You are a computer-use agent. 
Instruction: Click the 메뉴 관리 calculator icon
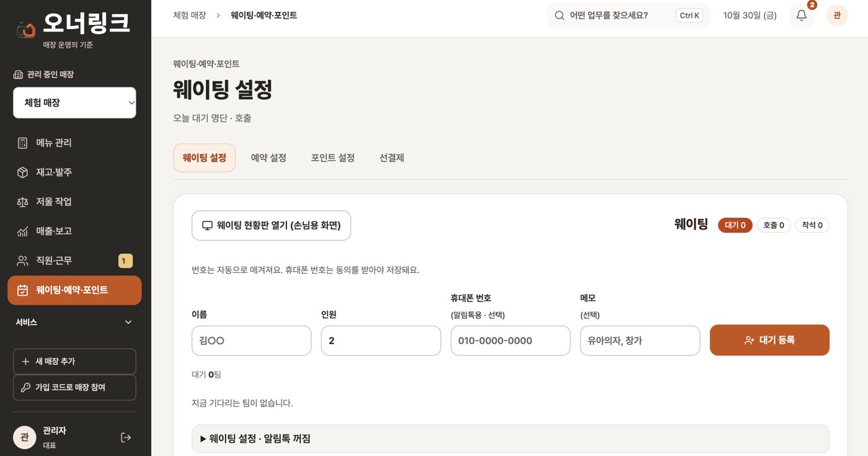(x=23, y=143)
